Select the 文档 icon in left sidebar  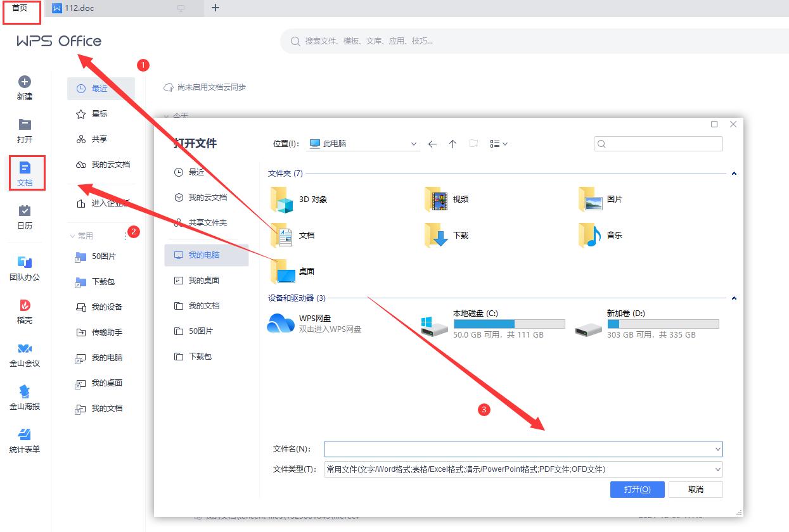click(x=25, y=168)
